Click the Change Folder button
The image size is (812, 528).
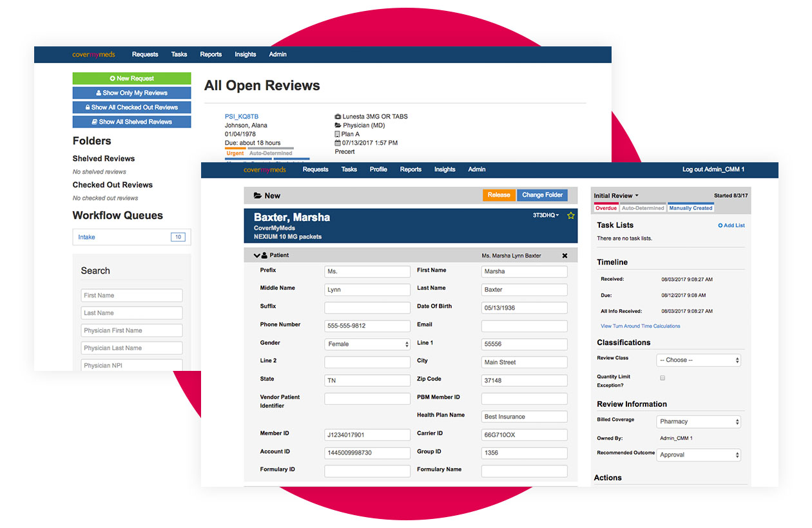pyautogui.click(x=542, y=195)
